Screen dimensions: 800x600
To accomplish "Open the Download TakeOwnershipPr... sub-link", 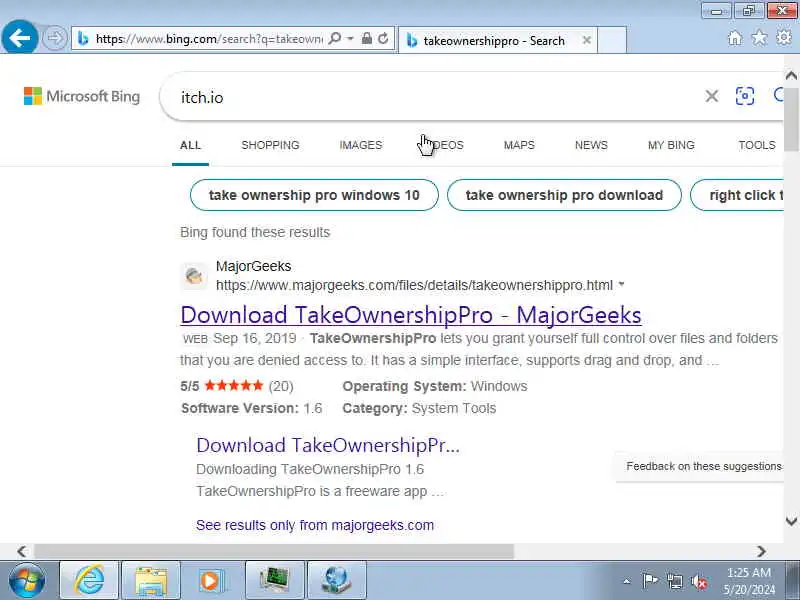I will 328,445.
